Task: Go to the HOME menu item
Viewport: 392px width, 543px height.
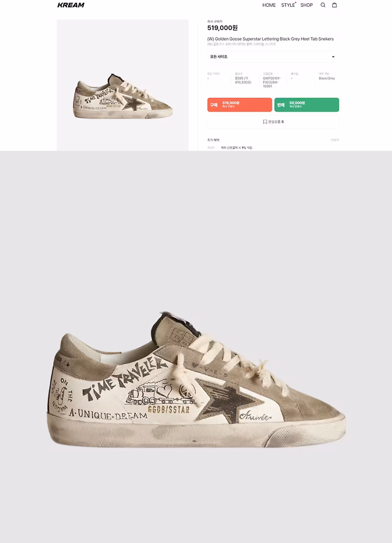Action: [269, 5]
